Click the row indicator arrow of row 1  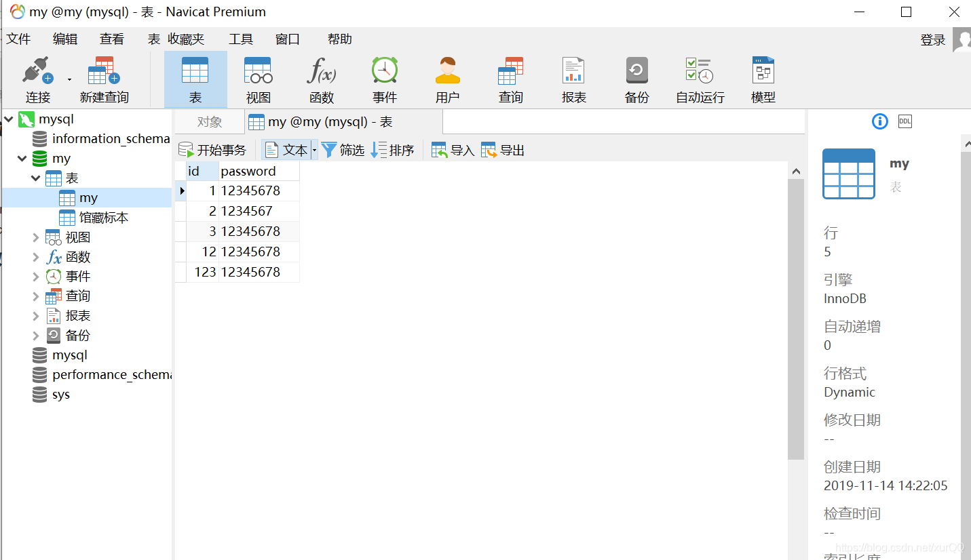pos(180,191)
